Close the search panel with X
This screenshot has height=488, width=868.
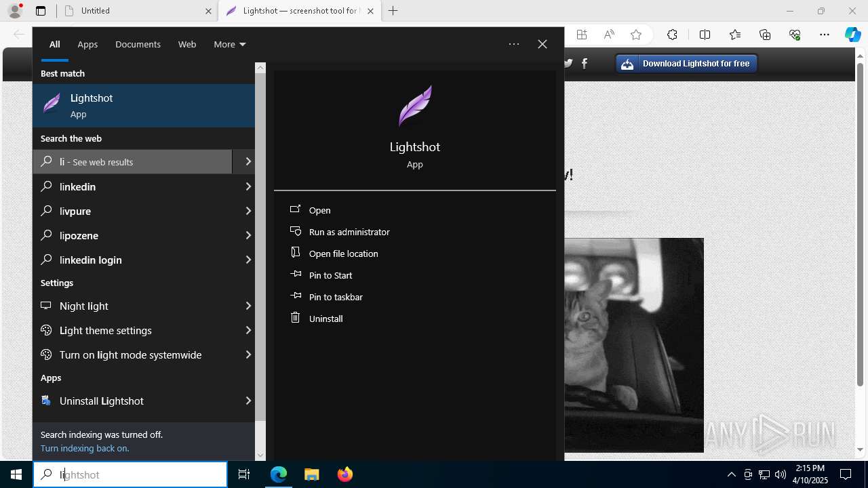coord(542,44)
